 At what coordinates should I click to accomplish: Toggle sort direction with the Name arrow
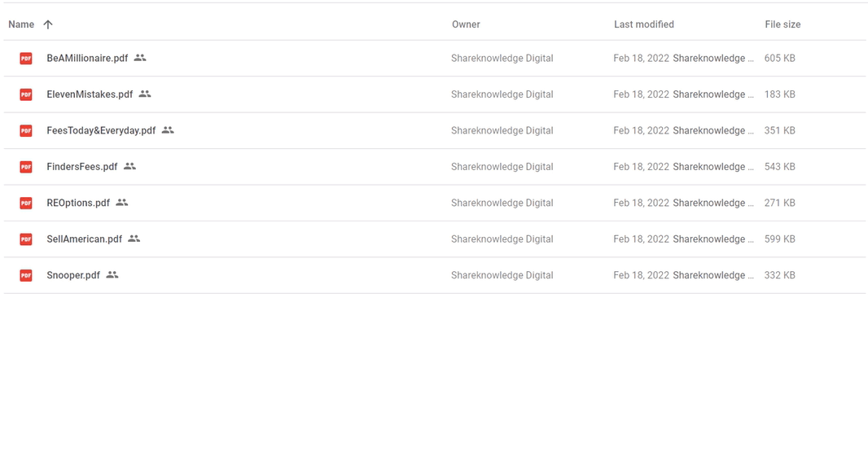coord(48,24)
